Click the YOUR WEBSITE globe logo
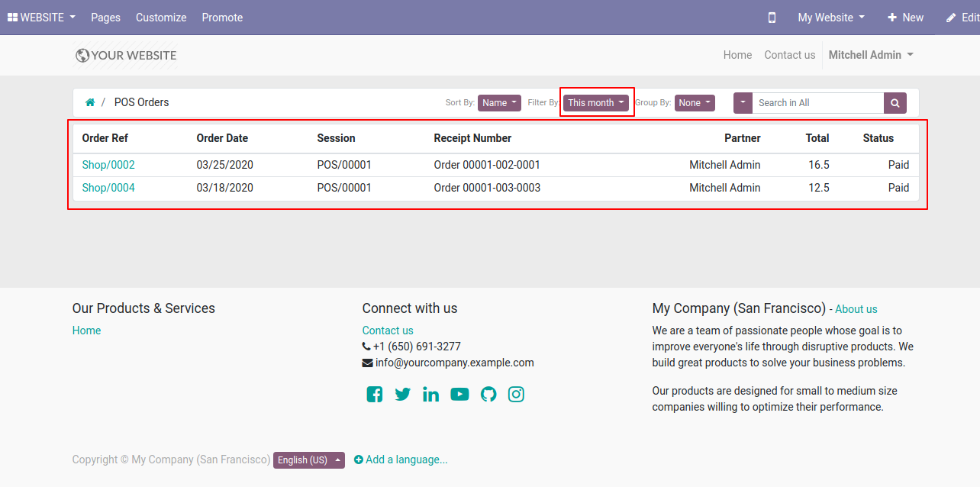Viewport: 980px width, 487px height. (x=126, y=55)
